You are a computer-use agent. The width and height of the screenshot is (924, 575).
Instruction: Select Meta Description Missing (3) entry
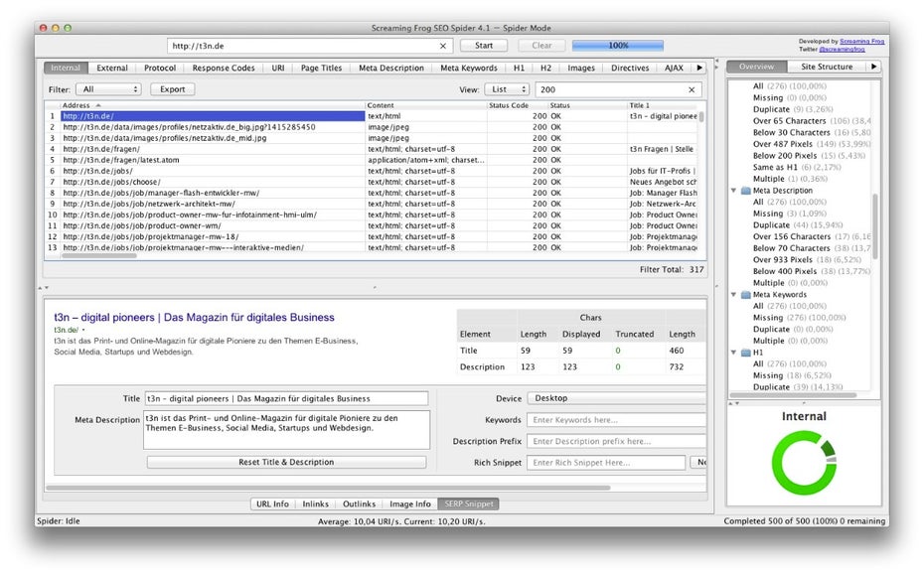pos(790,214)
